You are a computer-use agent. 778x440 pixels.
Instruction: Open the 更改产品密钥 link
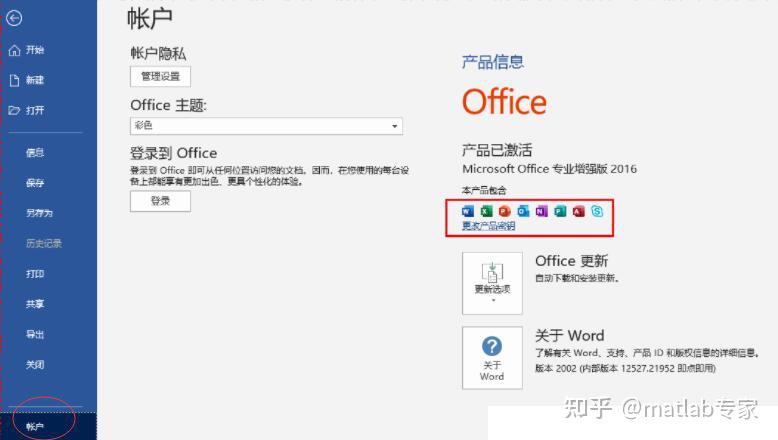tap(488, 226)
